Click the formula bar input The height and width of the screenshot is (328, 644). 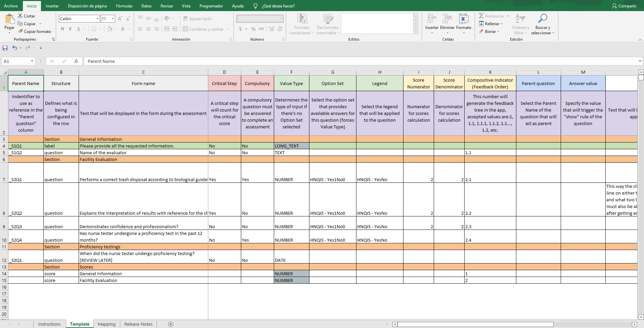point(360,61)
